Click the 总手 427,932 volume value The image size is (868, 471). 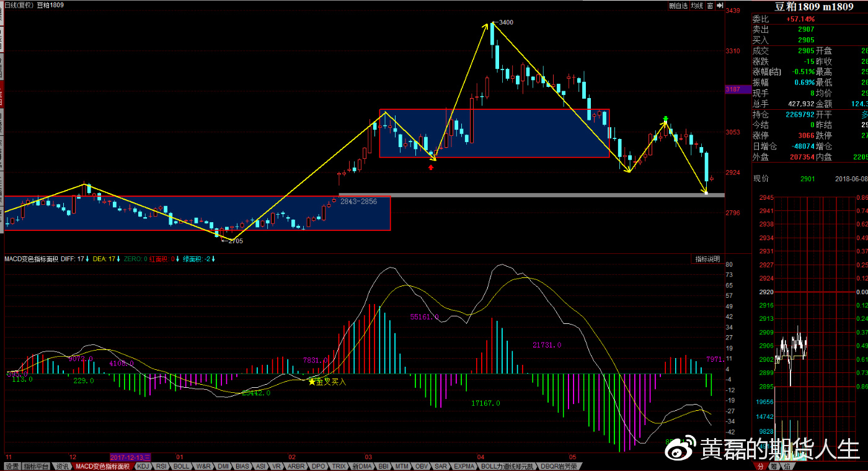pos(801,104)
